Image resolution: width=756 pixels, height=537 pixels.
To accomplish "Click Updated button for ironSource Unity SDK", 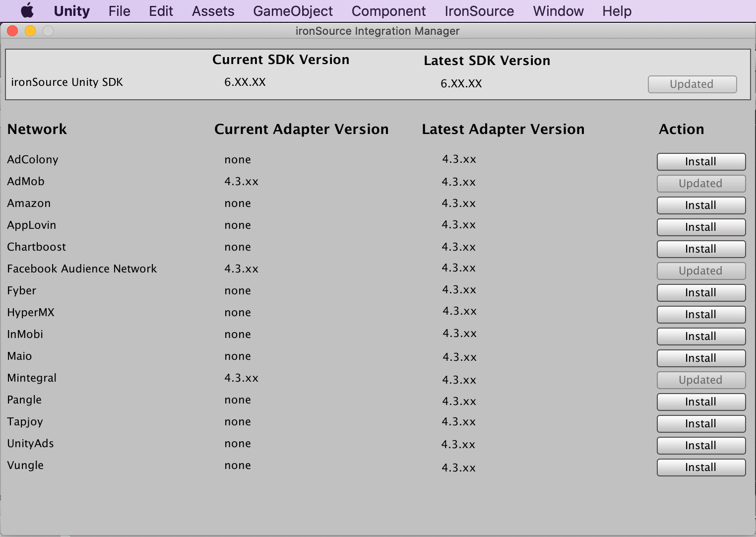I will pos(692,84).
